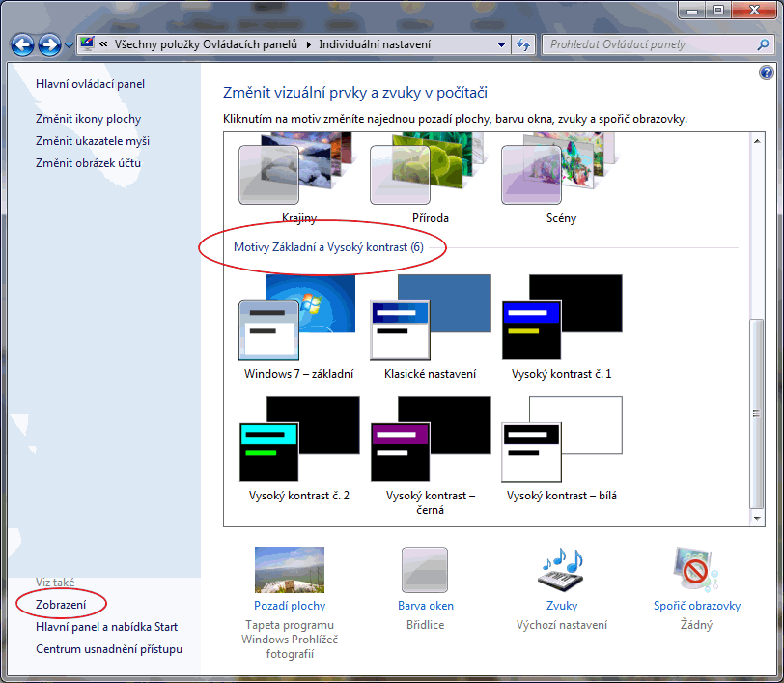Open 'Změnit ikony plochy' link
The image size is (784, 683).
[x=88, y=119]
